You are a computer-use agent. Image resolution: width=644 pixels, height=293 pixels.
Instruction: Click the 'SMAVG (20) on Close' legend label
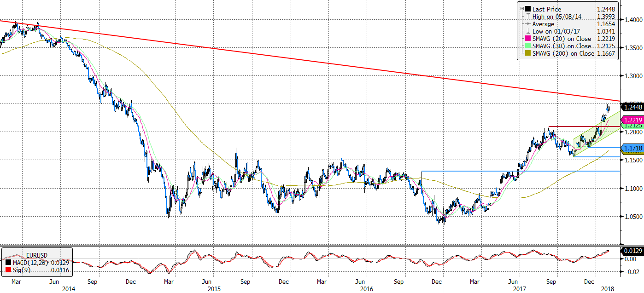click(562, 39)
